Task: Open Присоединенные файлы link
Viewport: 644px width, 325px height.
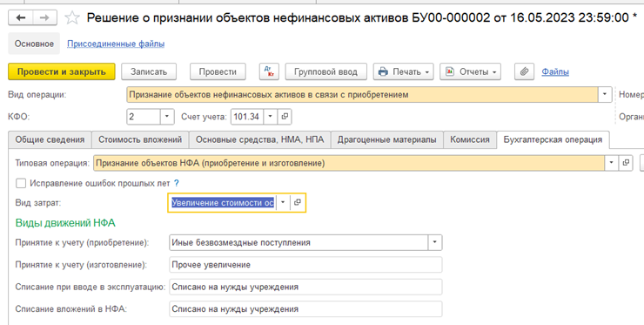Action: (116, 44)
